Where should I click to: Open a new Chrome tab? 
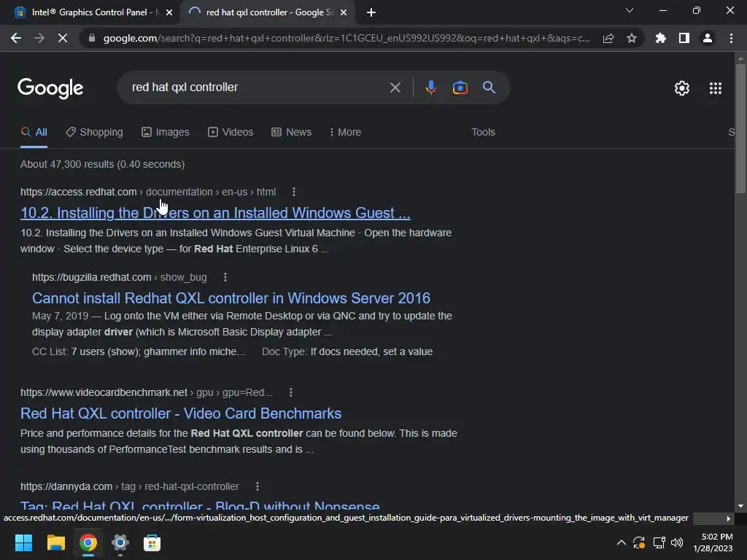tap(371, 12)
